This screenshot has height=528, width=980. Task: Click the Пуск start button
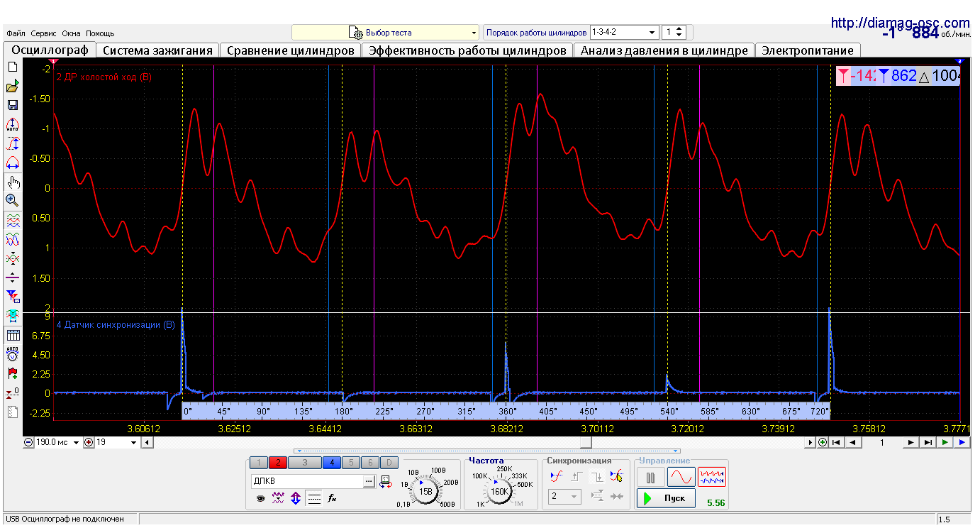(x=666, y=498)
